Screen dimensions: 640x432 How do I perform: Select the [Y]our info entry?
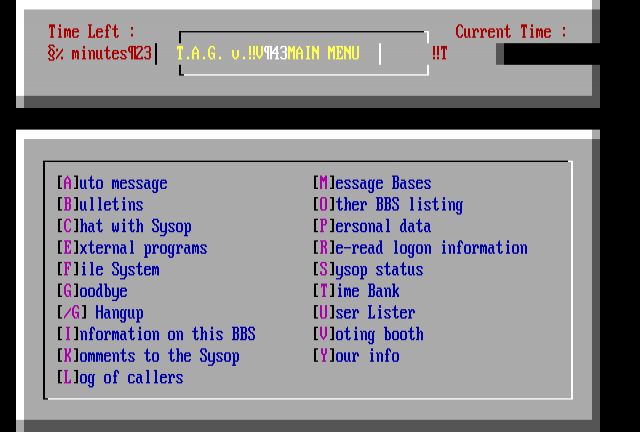356,356
